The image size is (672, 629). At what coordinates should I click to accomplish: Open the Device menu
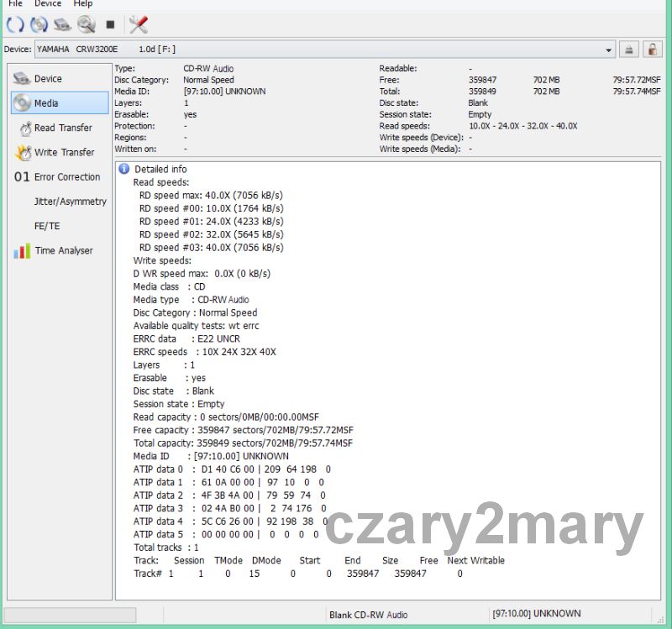pyautogui.click(x=48, y=4)
